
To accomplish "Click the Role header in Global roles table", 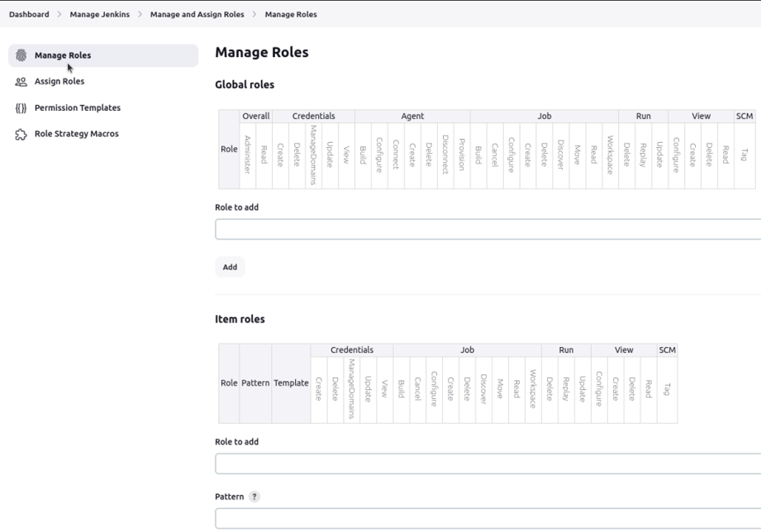I will (229, 149).
